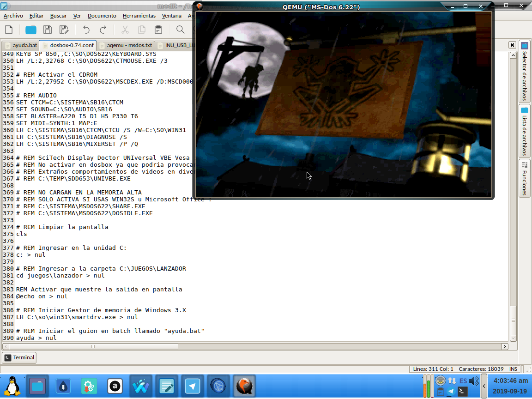Viewport: 532px width, 399px height.
Task: Open the Terminal bottom panel
Action: point(20,357)
